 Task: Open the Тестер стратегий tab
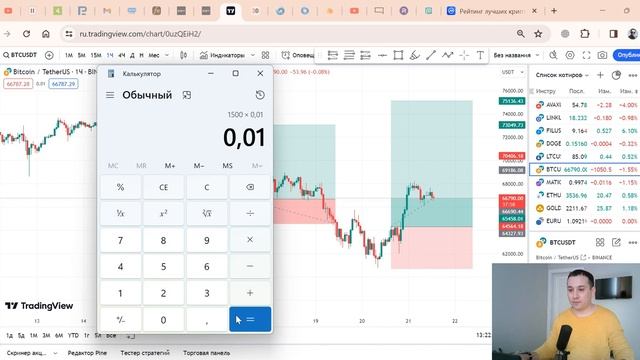click(x=145, y=353)
